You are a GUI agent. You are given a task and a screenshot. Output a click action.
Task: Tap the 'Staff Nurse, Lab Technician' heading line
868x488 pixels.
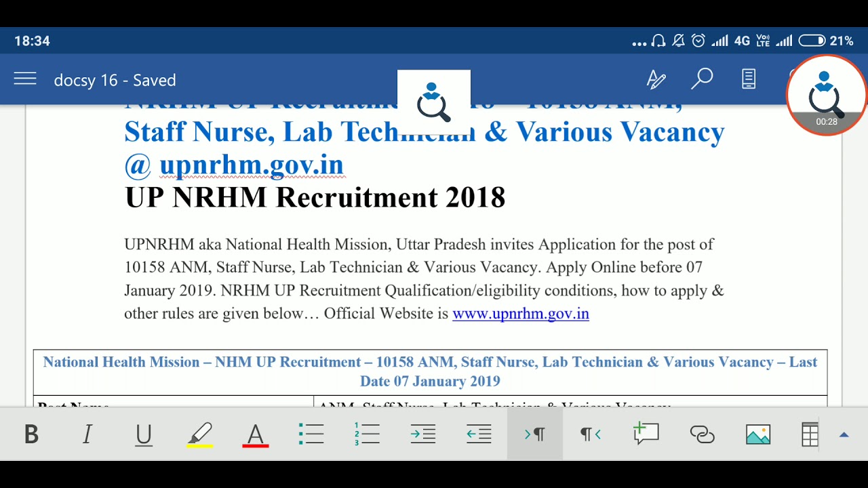(425, 131)
